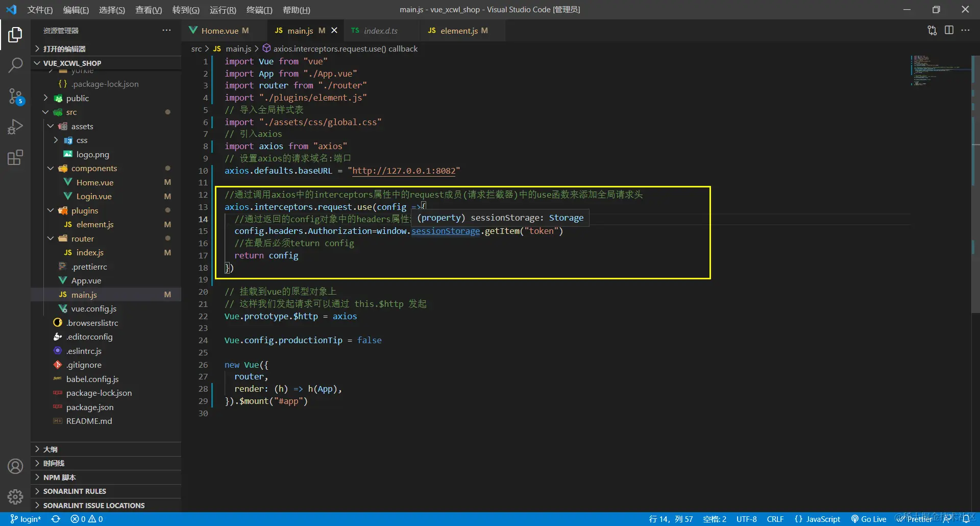Collapse the plugins folder
This screenshot has width=980, height=526.
point(84,210)
